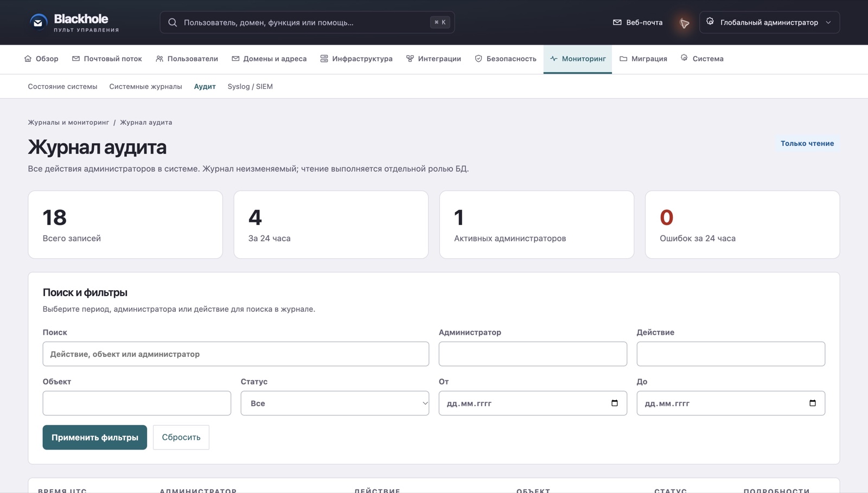Open the Веб-почта link
The image size is (868, 493).
coord(637,22)
